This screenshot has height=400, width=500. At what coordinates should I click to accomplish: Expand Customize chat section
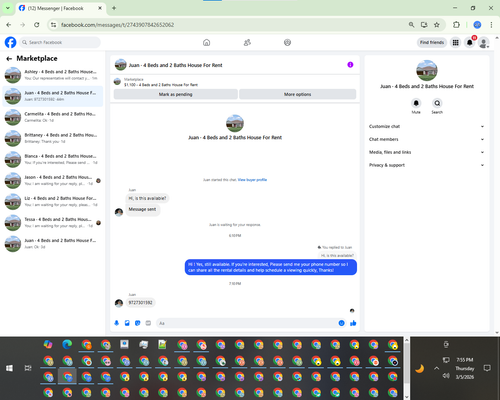(426, 126)
